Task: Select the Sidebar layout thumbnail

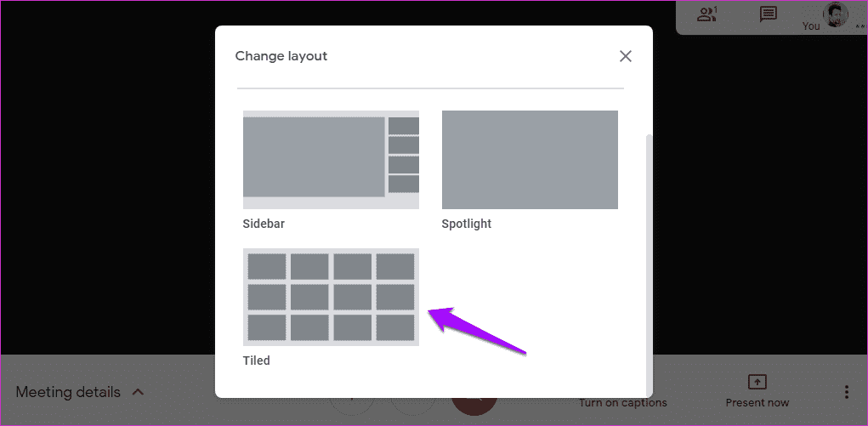Action: tap(331, 160)
